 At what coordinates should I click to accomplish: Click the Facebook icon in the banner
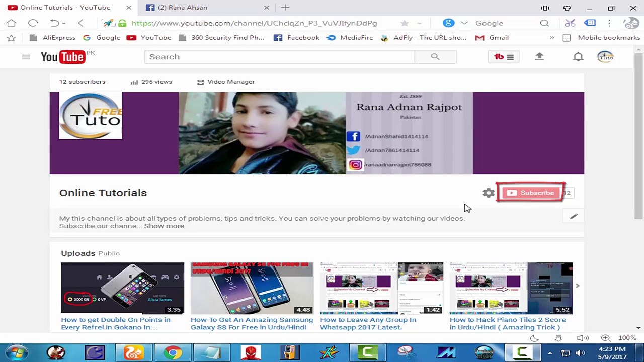[x=353, y=136]
